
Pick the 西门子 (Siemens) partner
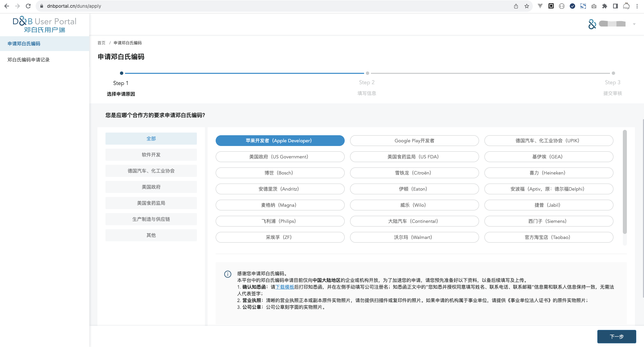coord(549,221)
